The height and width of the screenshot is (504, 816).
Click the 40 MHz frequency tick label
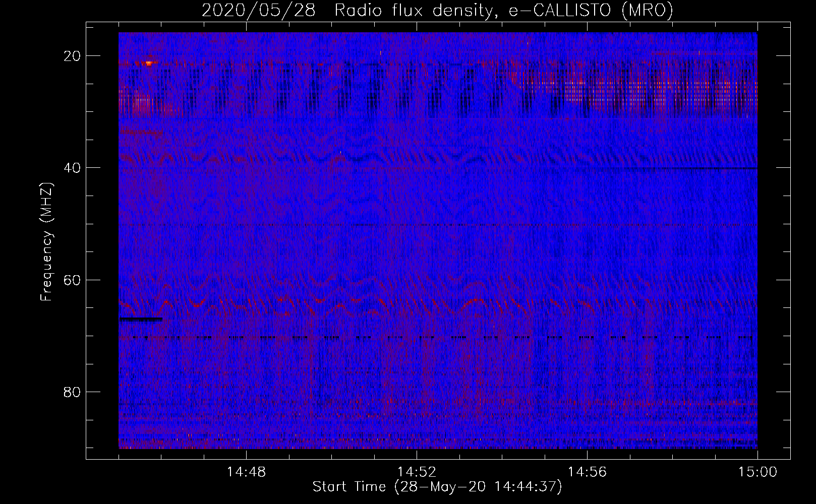72,168
